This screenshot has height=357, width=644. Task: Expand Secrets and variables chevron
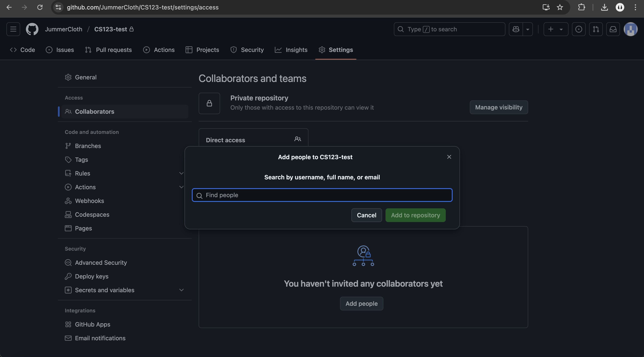[x=181, y=290]
